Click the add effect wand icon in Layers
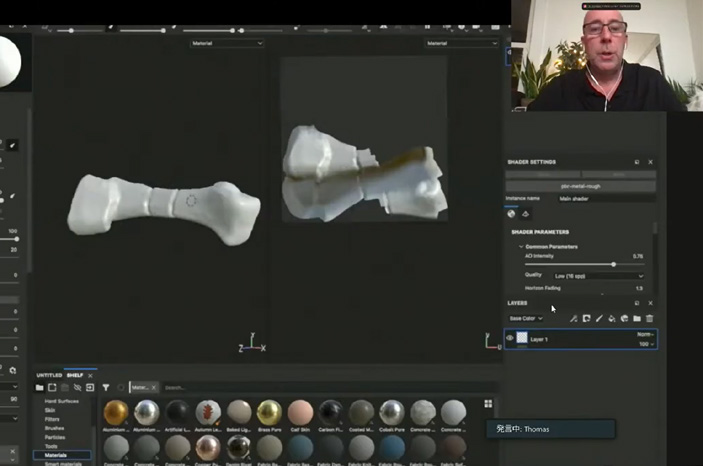Image resolution: width=703 pixels, height=466 pixels. (x=574, y=319)
